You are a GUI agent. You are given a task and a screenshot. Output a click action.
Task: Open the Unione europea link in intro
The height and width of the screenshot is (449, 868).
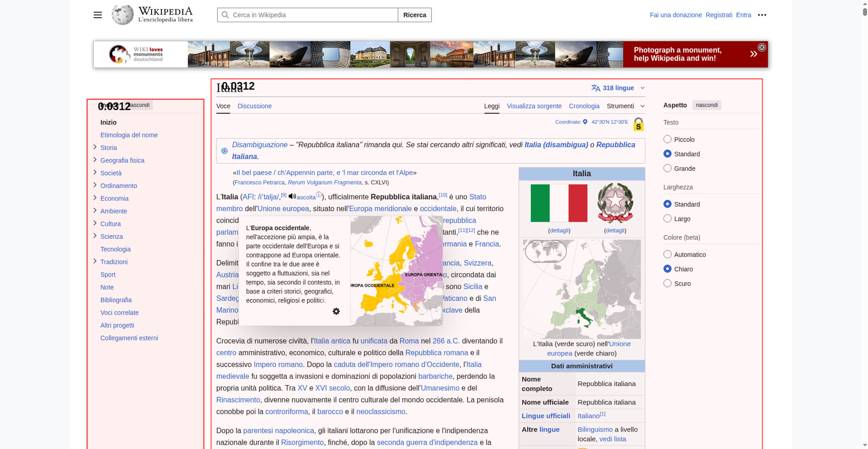coord(283,208)
